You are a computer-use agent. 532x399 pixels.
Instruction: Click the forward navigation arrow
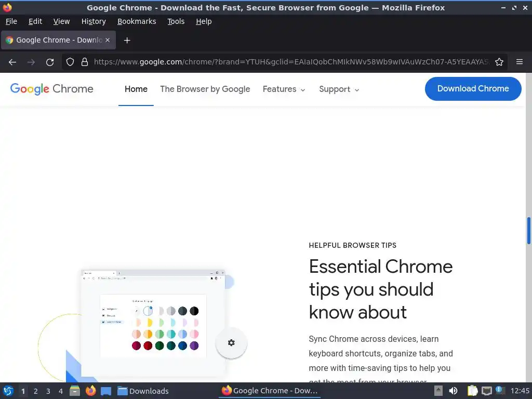31,62
